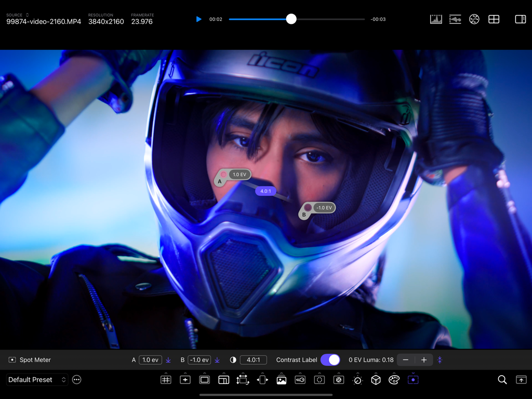The image size is (532, 399).
Task: Show the waveform monitor scope
Action: [x=455, y=19]
